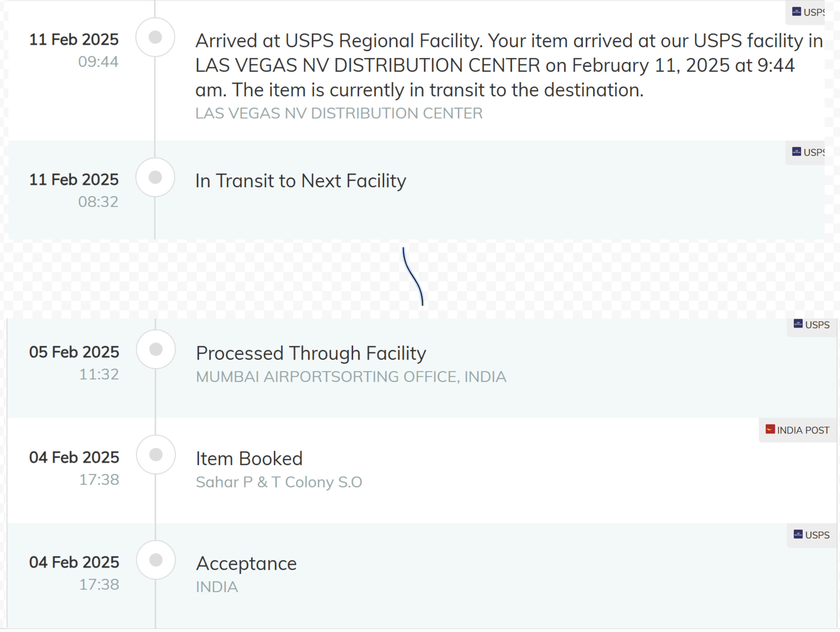Click gray LAS VEGAS NV DISTRIBUTION CENTER location
840x632 pixels.
click(x=339, y=113)
